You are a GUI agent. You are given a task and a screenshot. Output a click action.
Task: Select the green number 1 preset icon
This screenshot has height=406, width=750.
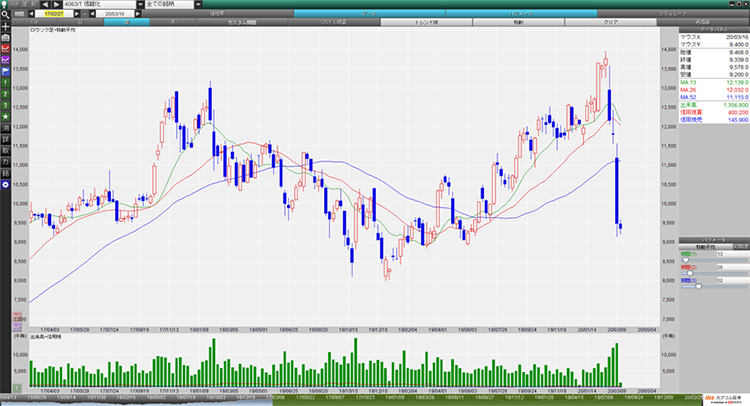coord(6,81)
